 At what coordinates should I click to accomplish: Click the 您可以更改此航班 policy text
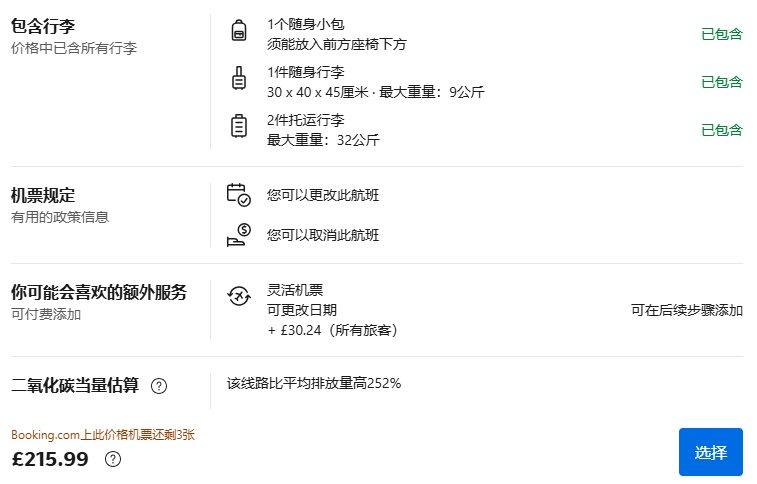(323, 195)
